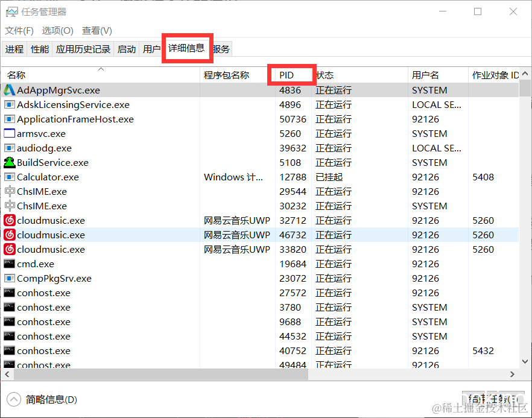Click the horizontal scrollbar right arrow
The height and width of the screenshot is (418, 532).
(512, 374)
